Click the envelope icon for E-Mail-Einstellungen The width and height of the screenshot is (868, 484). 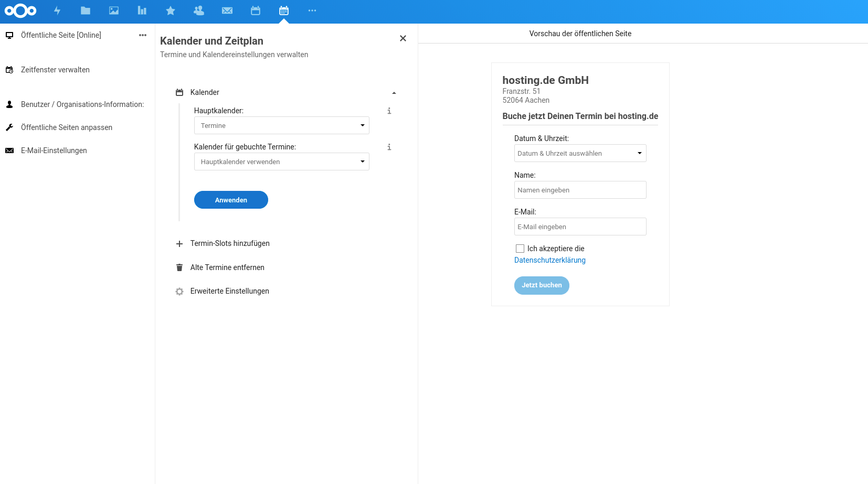9,150
